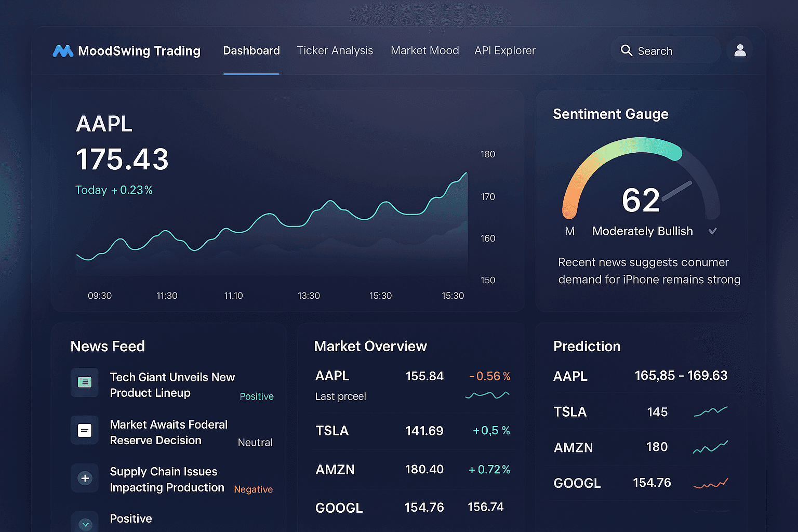This screenshot has height=532, width=798.
Task: Collapse the M gauge marker option
Action: (569, 231)
